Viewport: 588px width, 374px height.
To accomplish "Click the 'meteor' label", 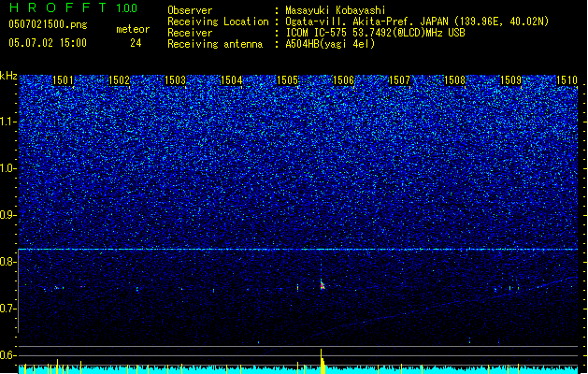I will (133, 29).
